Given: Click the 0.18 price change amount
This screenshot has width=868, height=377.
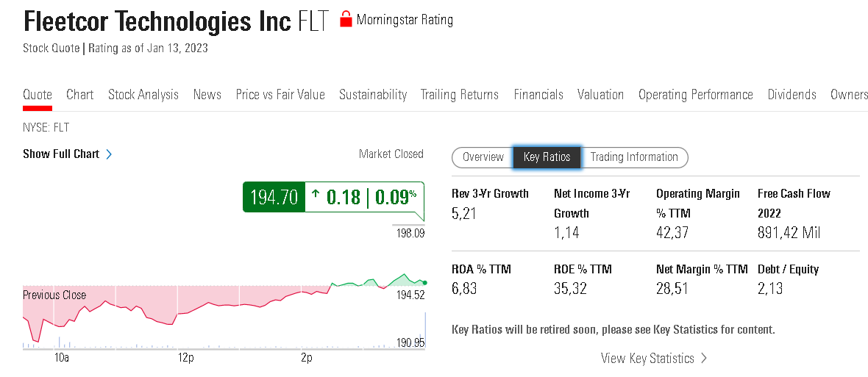Looking at the screenshot, I should 344,197.
